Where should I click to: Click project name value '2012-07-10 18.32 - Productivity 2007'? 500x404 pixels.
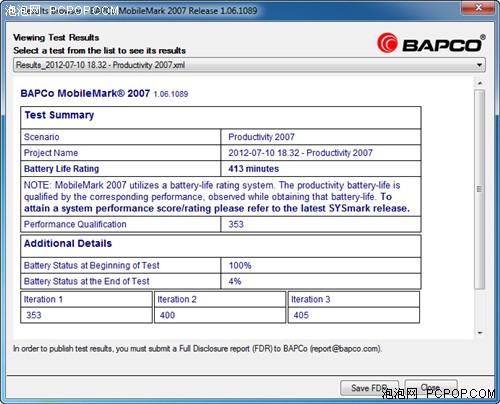point(300,153)
